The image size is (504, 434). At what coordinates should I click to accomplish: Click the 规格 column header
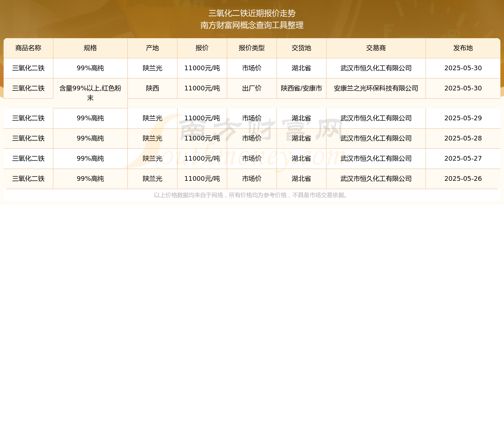(x=90, y=48)
